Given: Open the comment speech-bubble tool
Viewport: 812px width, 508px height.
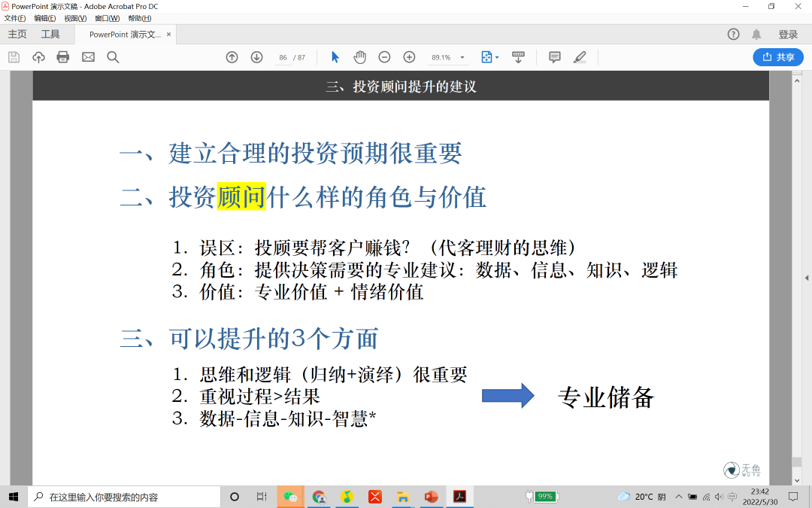Looking at the screenshot, I should coord(554,56).
